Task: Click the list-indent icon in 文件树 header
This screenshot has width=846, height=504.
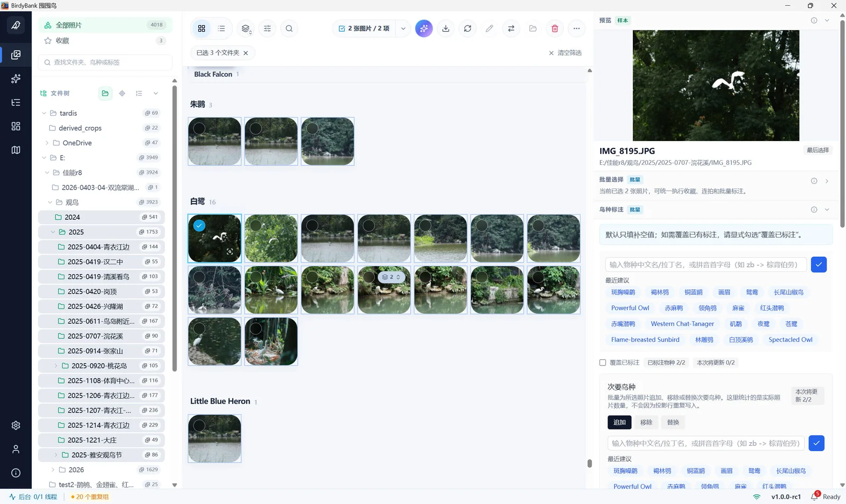Action: [x=139, y=94]
